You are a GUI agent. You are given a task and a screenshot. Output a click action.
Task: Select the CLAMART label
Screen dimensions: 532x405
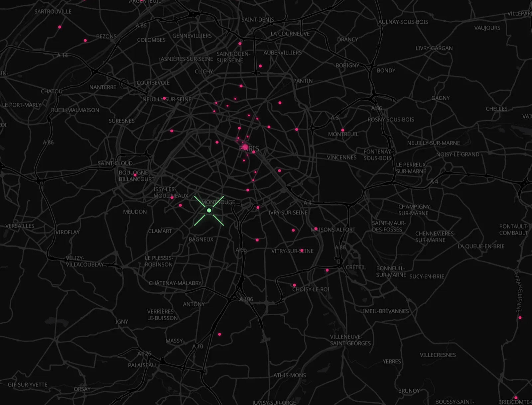(x=160, y=231)
